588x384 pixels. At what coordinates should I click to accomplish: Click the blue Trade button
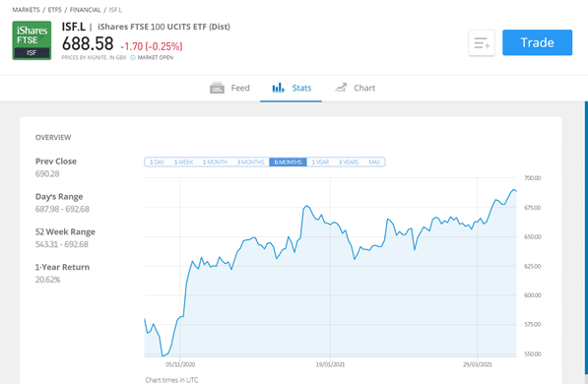[538, 42]
